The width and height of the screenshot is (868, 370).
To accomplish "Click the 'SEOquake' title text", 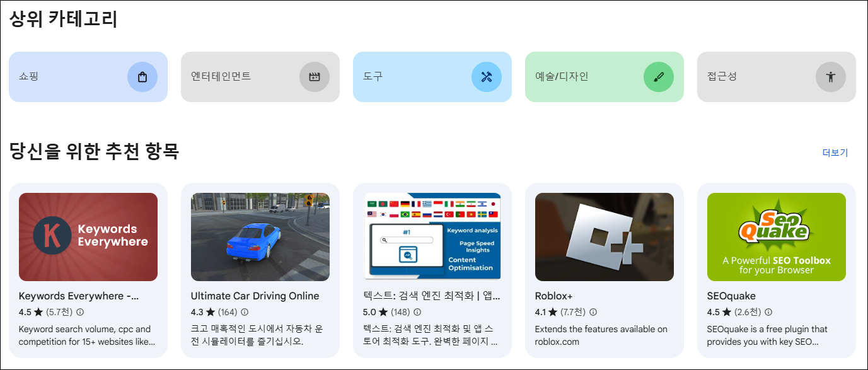I will [731, 296].
